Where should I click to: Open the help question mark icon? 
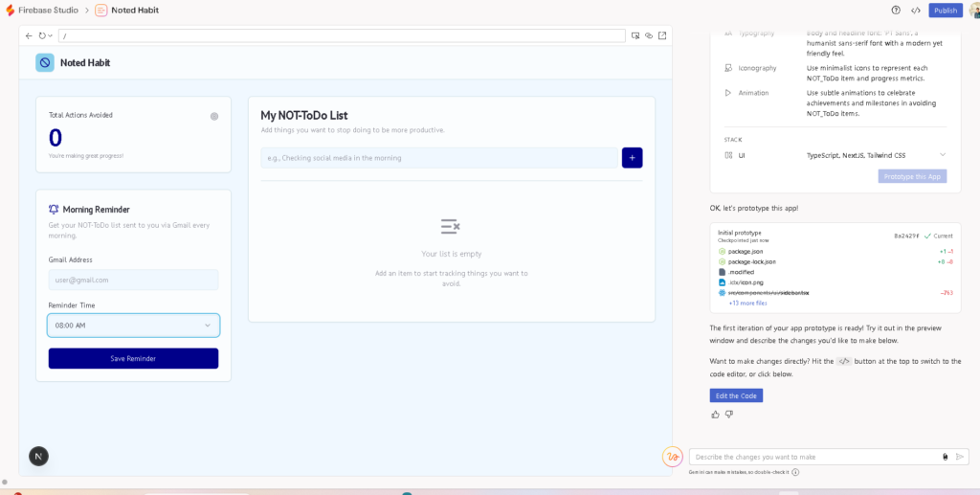click(x=896, y=10)
